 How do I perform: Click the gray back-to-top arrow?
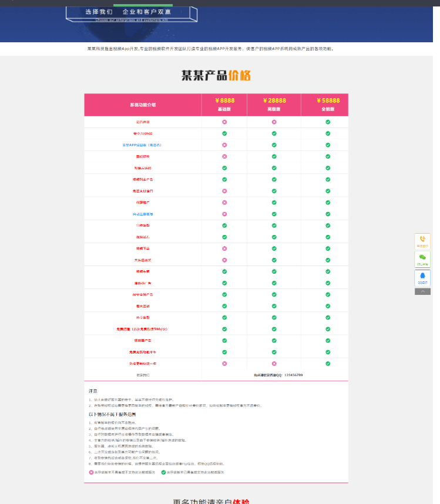coord(422,291)
